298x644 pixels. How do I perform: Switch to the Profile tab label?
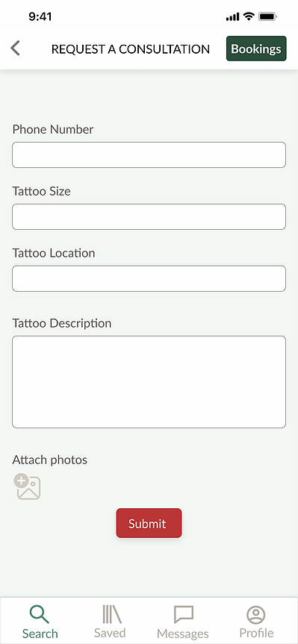pyautogui.click(x=256, y=633)
